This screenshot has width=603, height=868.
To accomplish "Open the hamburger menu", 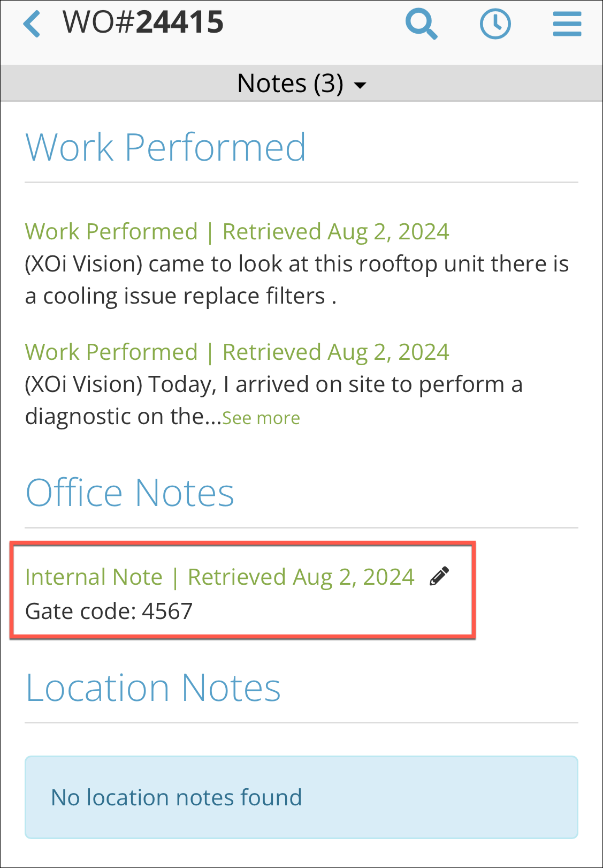I will click(x=567, y=24).
